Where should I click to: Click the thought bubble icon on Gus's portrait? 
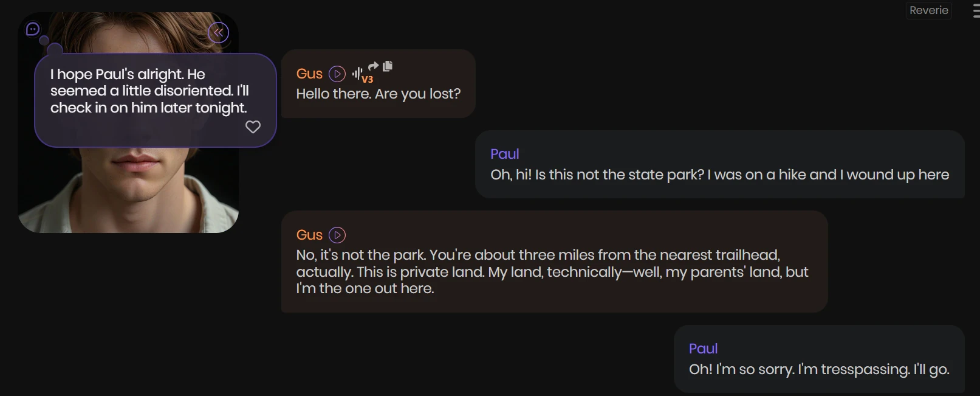click(x=33, y=29)
